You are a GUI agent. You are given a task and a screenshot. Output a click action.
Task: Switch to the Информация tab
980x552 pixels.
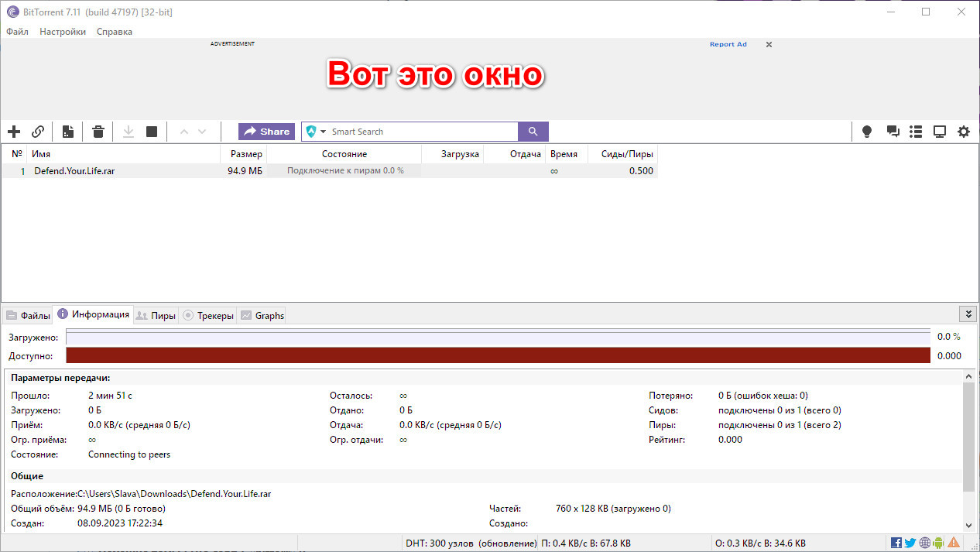(93, 314)
